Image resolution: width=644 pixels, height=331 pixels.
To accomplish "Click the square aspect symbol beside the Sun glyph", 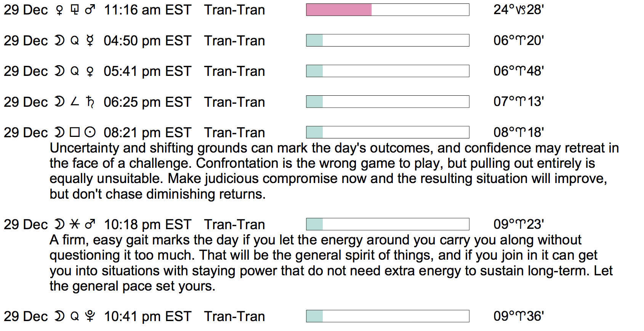I will pyautogui.click(x=75, y=132).
